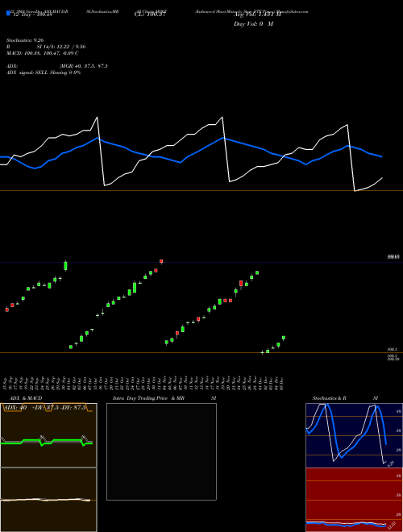
Task: Click the last green candle on the price chart
Action: coord(284,338)
